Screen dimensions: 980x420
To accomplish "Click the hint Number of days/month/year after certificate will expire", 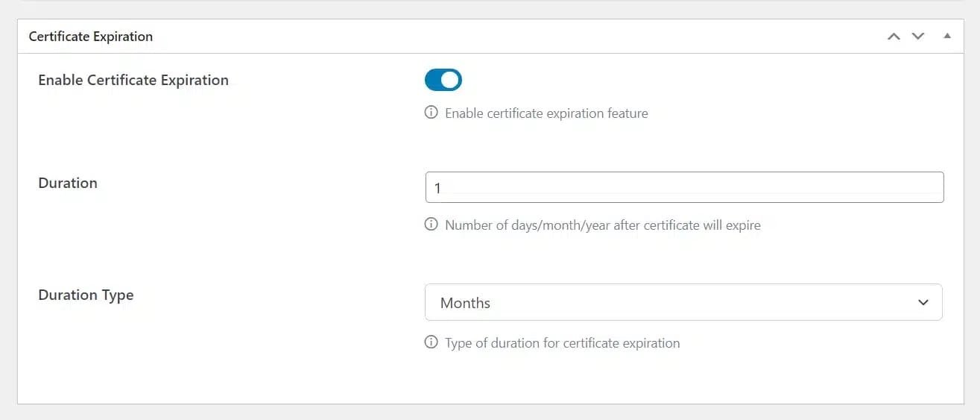I will point(603,225).
